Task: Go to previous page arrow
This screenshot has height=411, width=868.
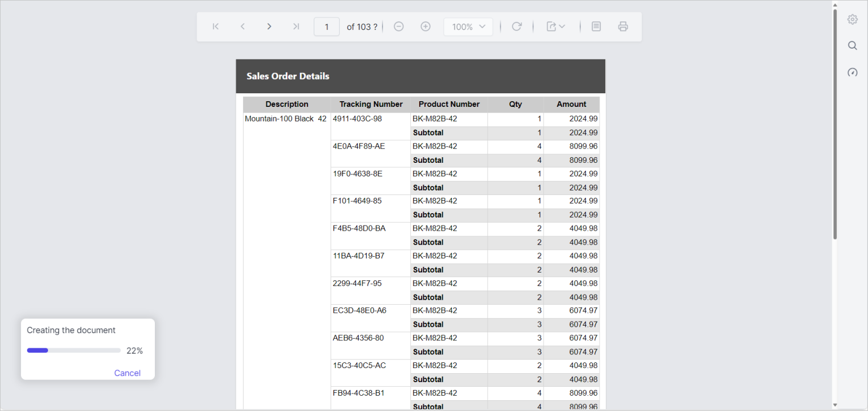Action: click(x=242, y=27)
